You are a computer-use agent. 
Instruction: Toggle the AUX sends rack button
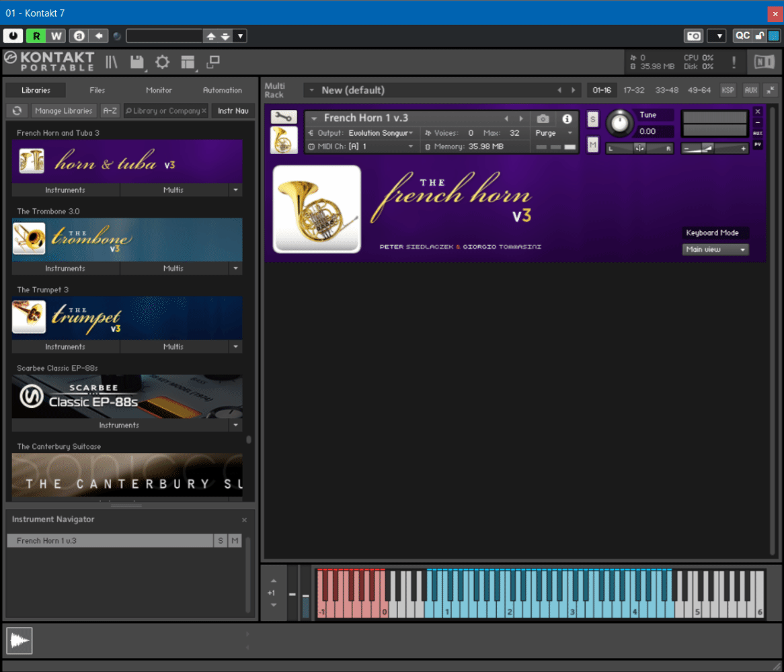pos(750,91)
